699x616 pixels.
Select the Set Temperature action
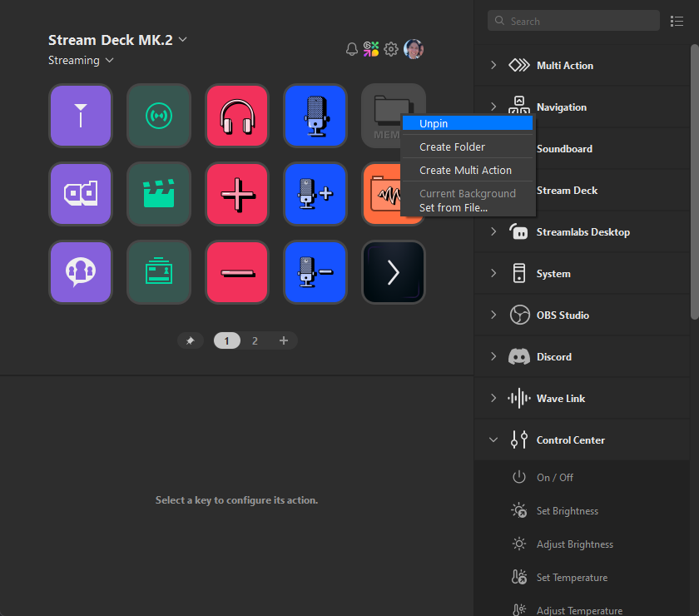click(582, 578)
